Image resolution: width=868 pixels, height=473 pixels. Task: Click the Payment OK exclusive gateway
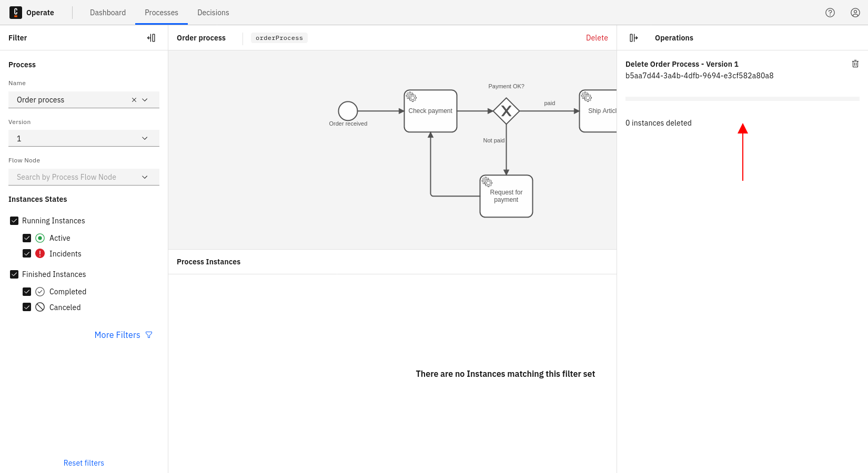pyautogui.click(x=506, y=111)
